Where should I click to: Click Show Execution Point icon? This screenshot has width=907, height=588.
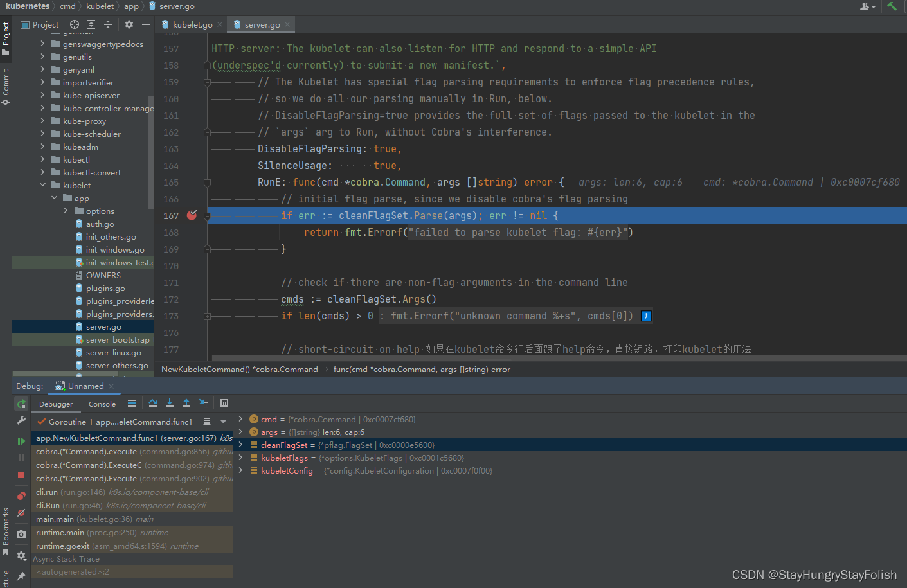[132, 404]
